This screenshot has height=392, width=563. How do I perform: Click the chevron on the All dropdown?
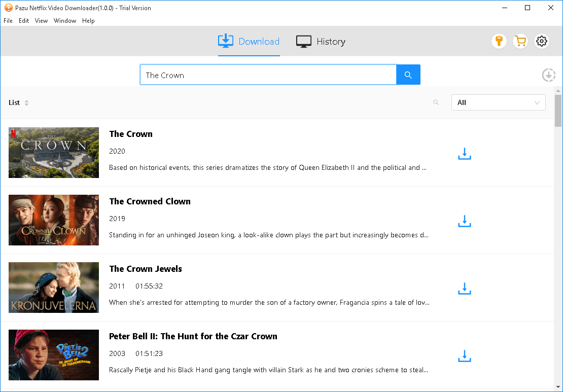point(537,102)
